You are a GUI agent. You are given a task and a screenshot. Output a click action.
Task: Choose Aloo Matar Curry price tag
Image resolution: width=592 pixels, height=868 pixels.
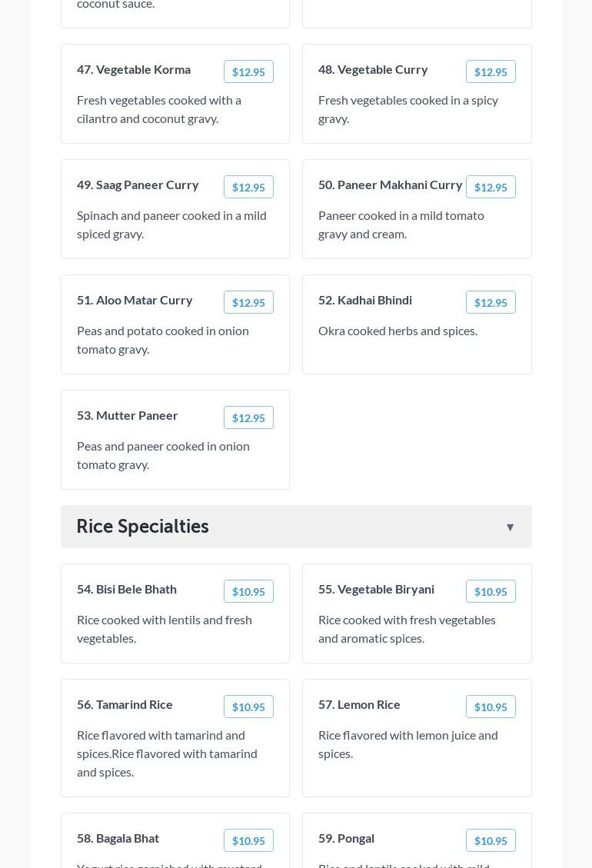coord(248,302)
